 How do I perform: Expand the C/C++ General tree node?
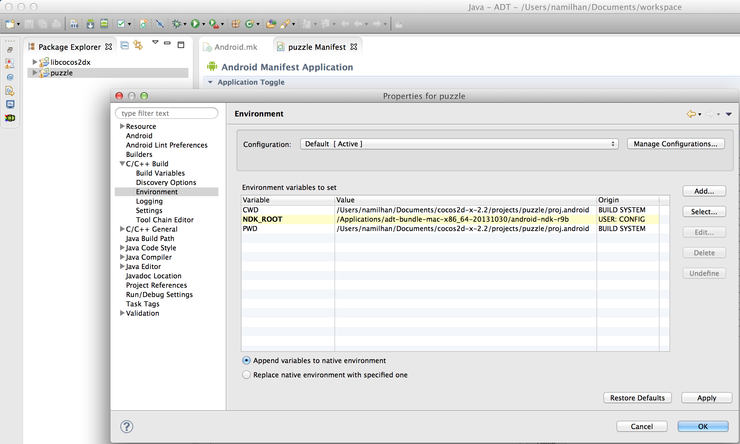(122, 229)
